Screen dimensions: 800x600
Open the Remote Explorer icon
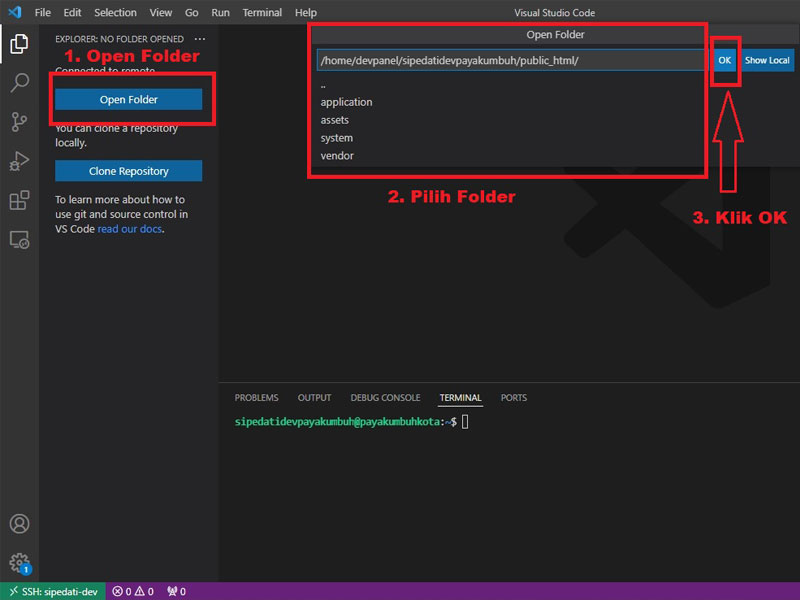tap(19, 240)
